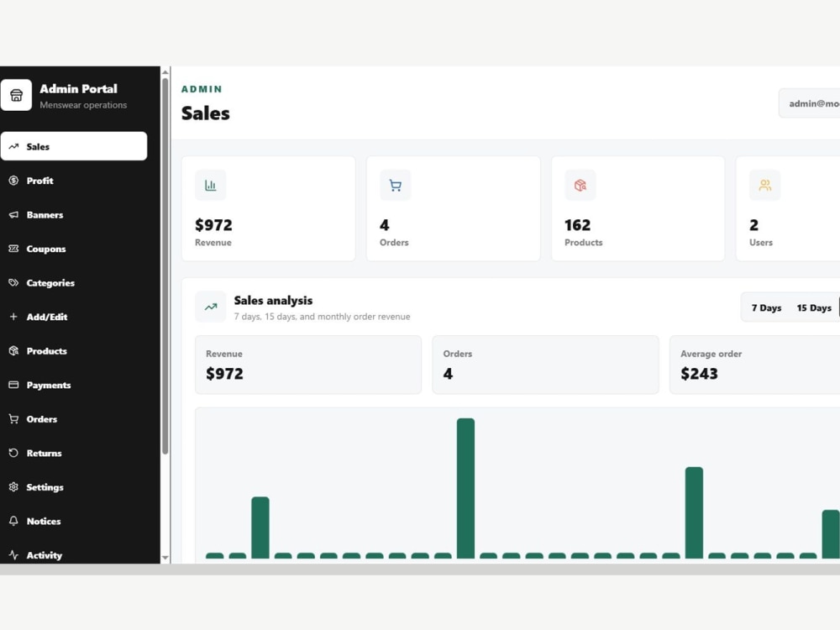This screenshot has height=630, width=840.
Task: Click the Settings gear icon
Action: [x=14, y=487]
